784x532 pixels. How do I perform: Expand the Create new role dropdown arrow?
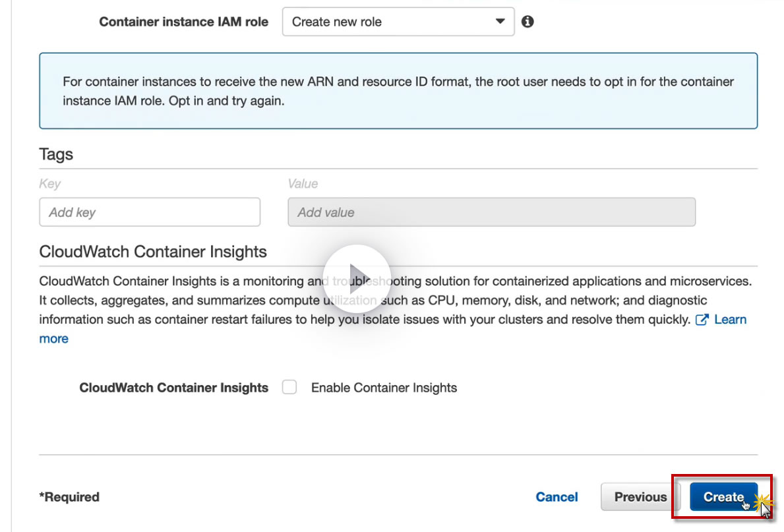coord(500,22)
